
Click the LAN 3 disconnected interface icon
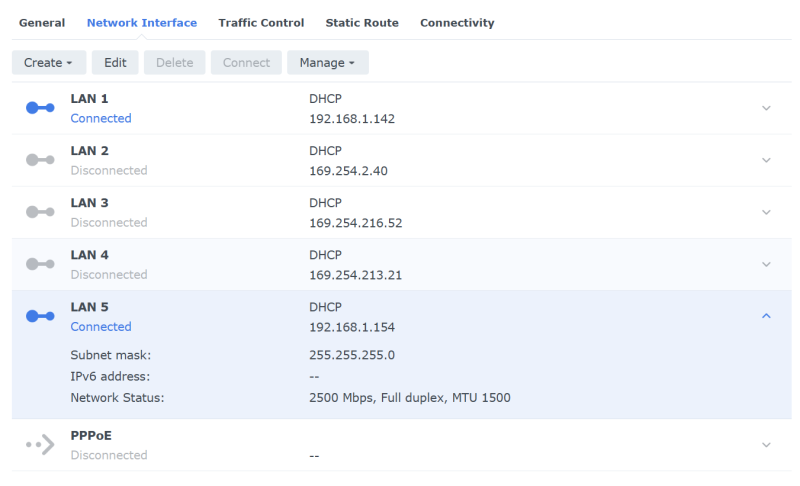coord(40,212)
